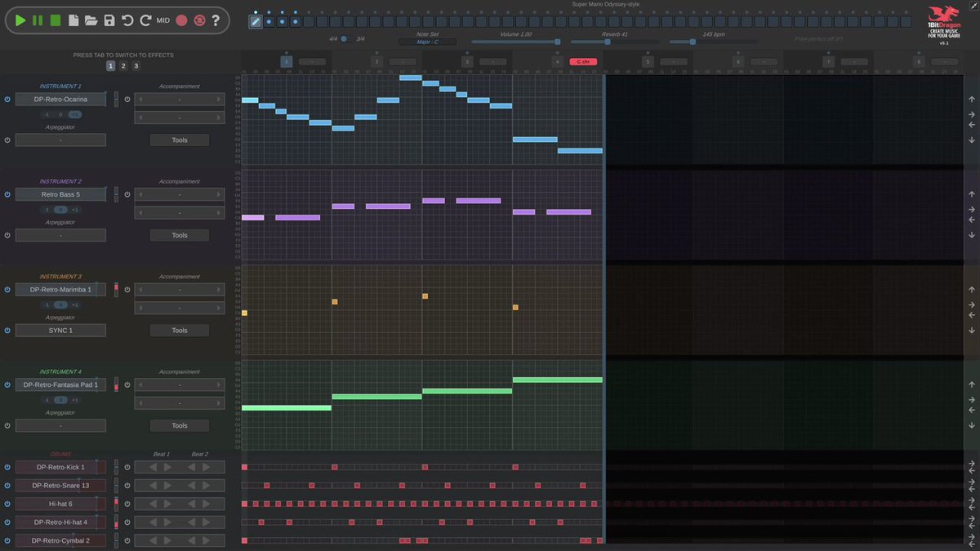Viewport: 980px width, 551px height.
Task: Undo the last action
Action: [x=127, y=20]
